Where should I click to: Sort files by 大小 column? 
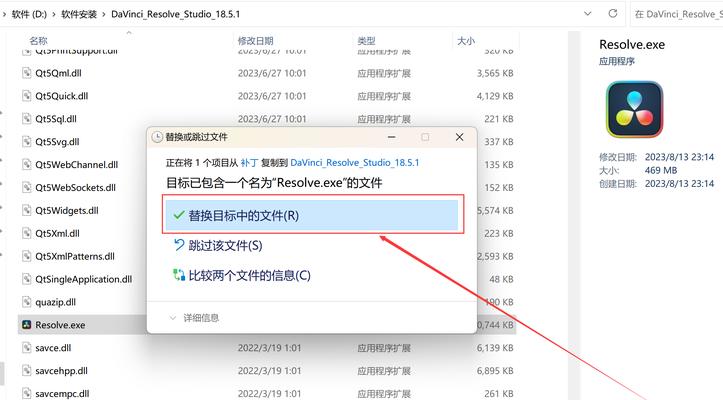click(466, 41)
